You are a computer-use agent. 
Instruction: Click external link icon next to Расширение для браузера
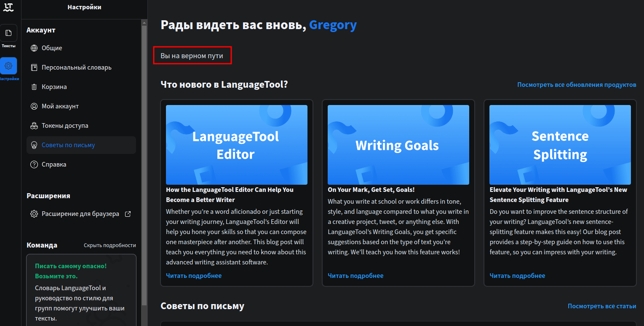(128, 214)
